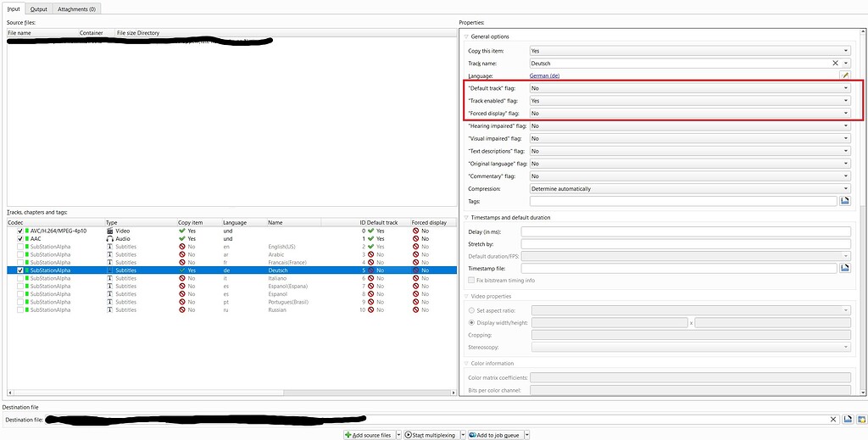Click the edit language pencil icon
The height and width of the screenshot is (440, 868).
pos(844,75)
